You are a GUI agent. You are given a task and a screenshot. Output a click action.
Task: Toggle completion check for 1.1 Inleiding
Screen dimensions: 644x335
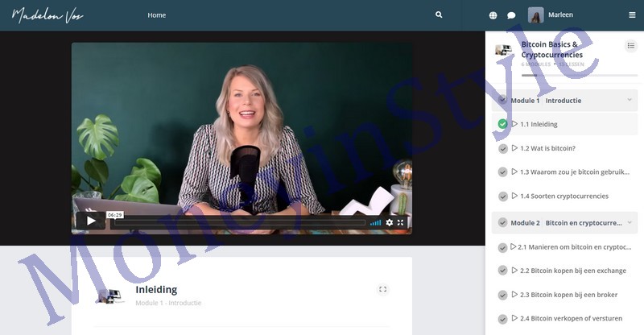[x=502, y=124]
